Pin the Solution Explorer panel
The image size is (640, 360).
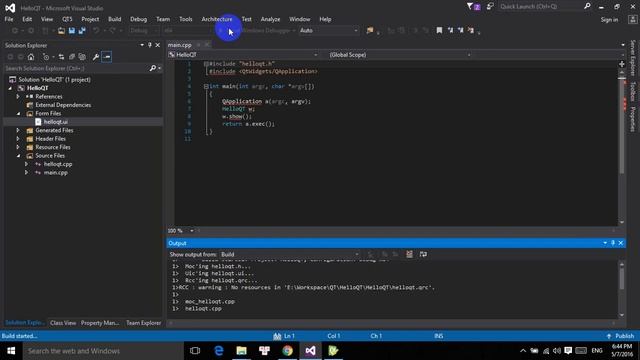[150, 45]
